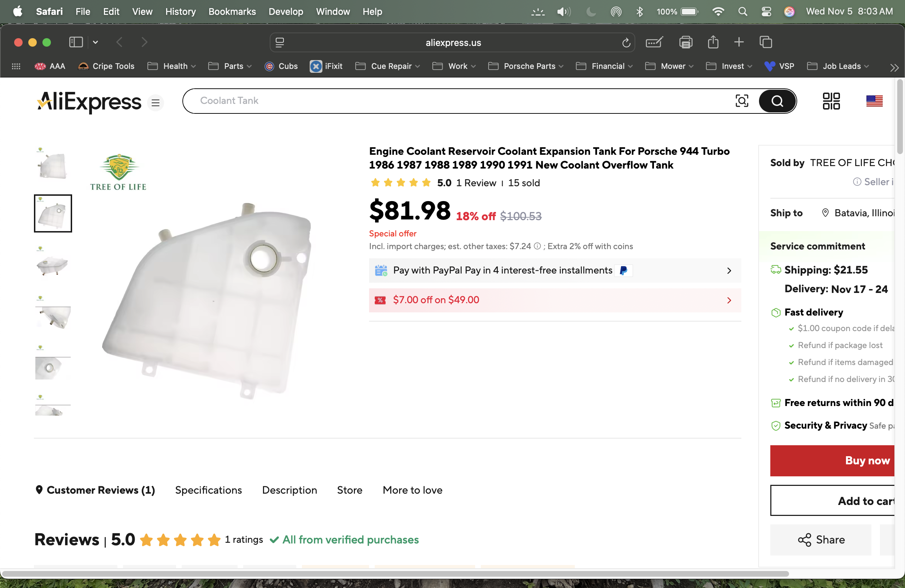
Task: Expand PayPal Pay in 4 installments offer
Action: pos(555,270)
